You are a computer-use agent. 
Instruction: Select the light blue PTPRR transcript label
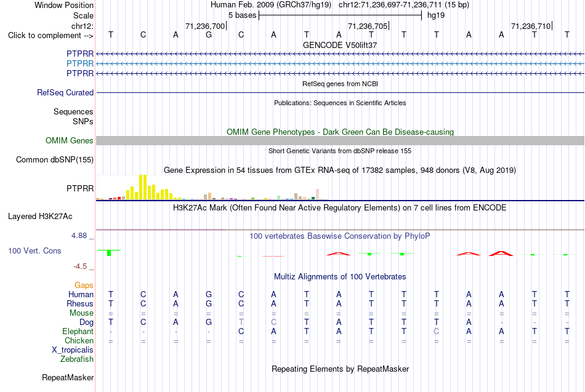[x=80, y=64]
